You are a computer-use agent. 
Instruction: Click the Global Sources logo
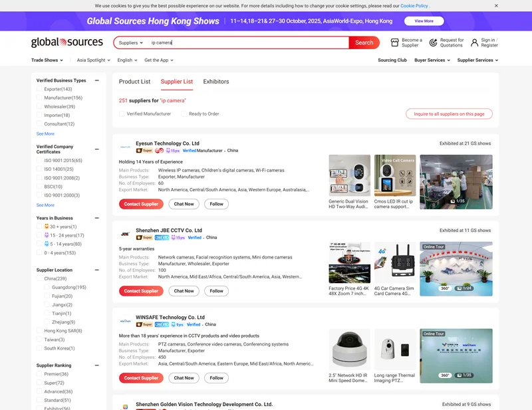click(67, 43)
